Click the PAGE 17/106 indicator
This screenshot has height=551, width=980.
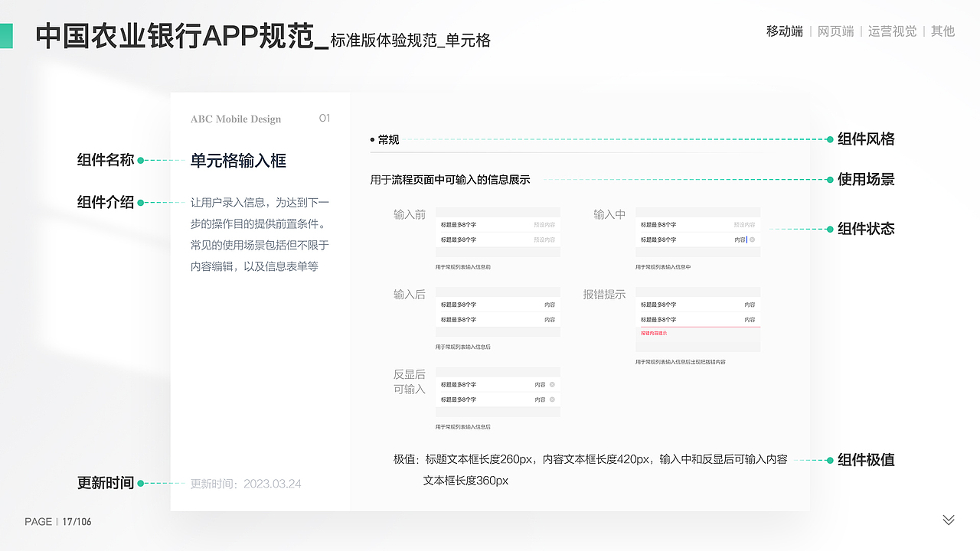[58, 521]
